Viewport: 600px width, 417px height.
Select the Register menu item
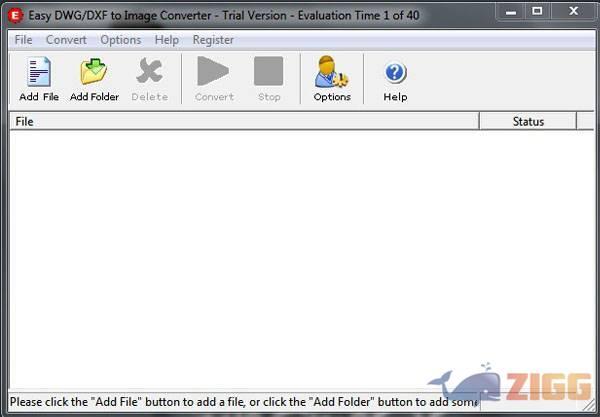(x=212, y=40)
